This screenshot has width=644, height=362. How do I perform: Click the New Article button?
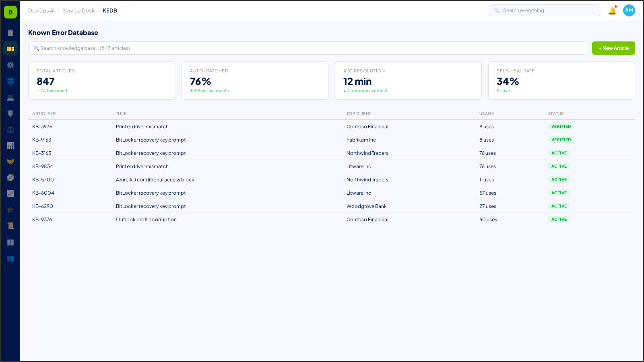[x=613, y=48]
